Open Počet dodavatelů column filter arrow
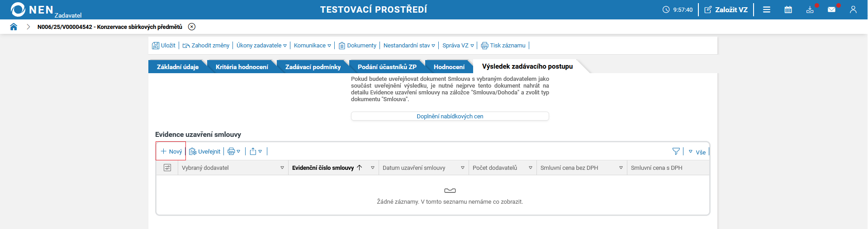The image size is (868, 229). [x=531, y=168]
